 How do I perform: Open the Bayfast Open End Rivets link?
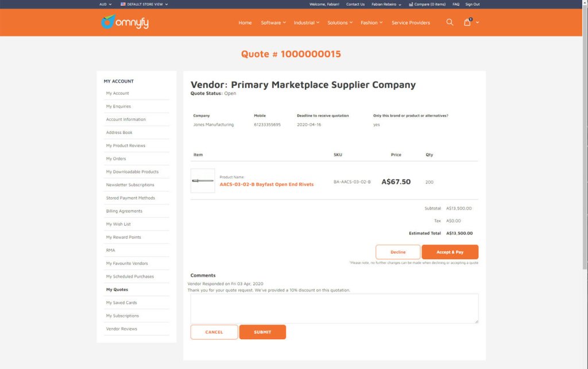pos(266,184)
